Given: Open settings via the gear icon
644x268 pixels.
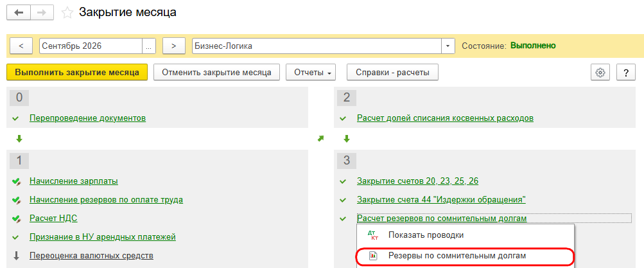Looking at the screenshot, I should 600,73.
